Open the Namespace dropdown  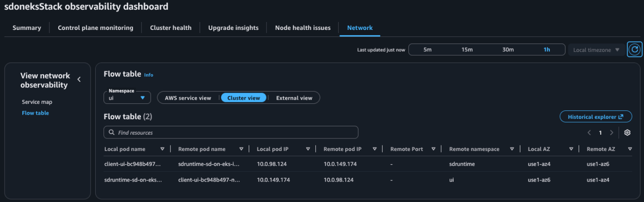[127, 98]
